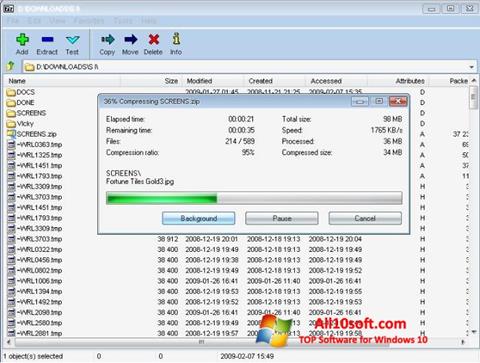Screen dimensions: 480x363
Task: Expand the path address dropdown
Action: click(471, 67)
